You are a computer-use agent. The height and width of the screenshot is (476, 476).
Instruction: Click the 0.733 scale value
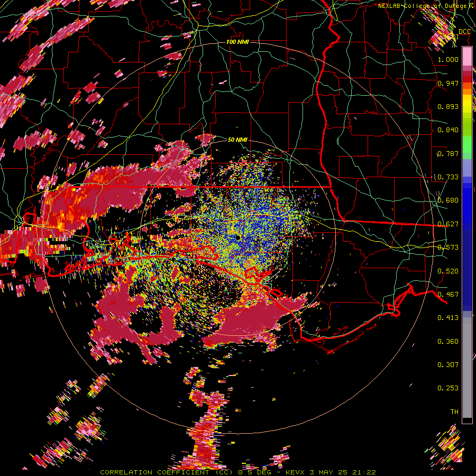pos(448,177)
